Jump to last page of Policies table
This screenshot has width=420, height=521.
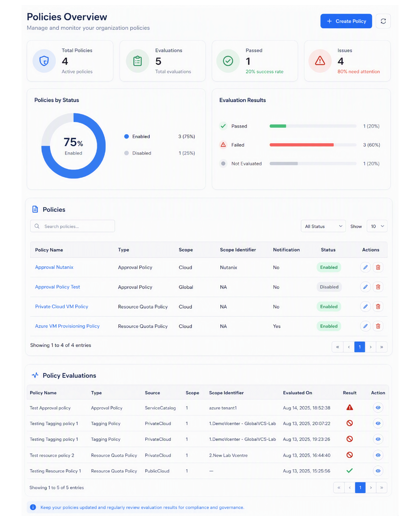382,347
